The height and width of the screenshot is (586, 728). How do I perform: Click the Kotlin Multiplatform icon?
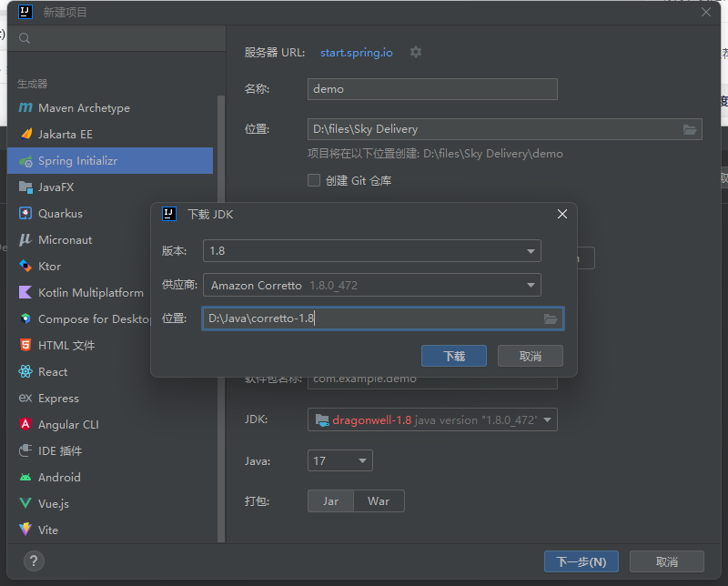click(x=25, y=292)
